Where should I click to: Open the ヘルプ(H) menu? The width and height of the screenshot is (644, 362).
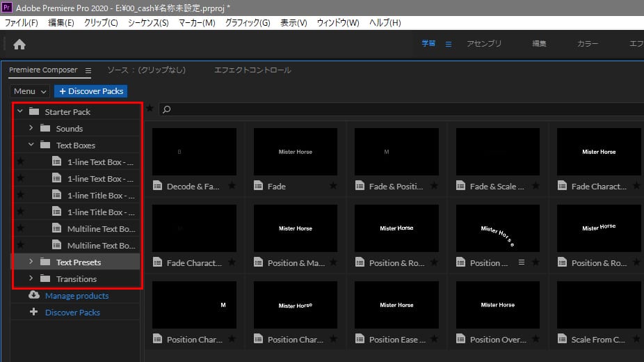pyautogui.click(x=385, y=23)
